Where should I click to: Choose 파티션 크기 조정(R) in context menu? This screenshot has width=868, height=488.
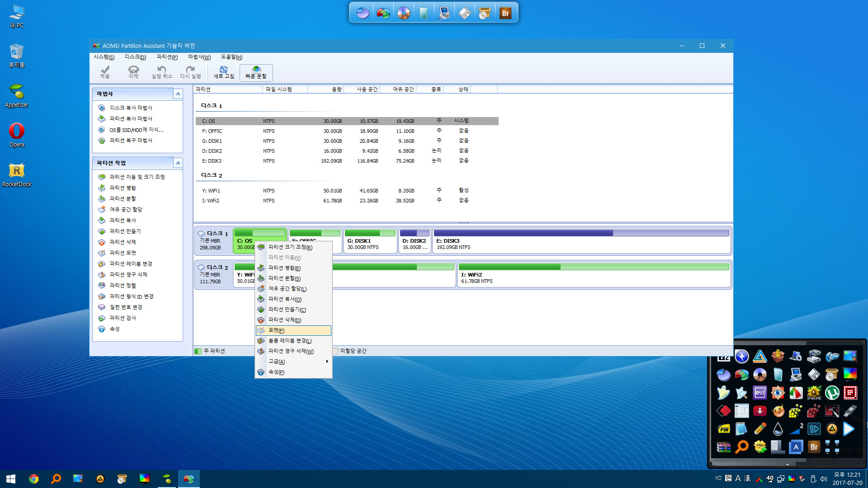[x=293, y=247]
